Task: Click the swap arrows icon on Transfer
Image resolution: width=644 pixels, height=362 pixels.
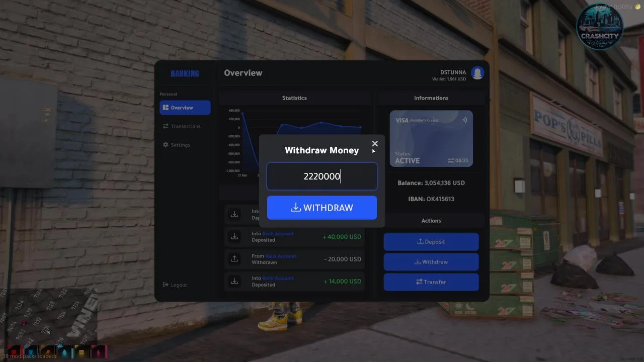Action: [419, 282]
